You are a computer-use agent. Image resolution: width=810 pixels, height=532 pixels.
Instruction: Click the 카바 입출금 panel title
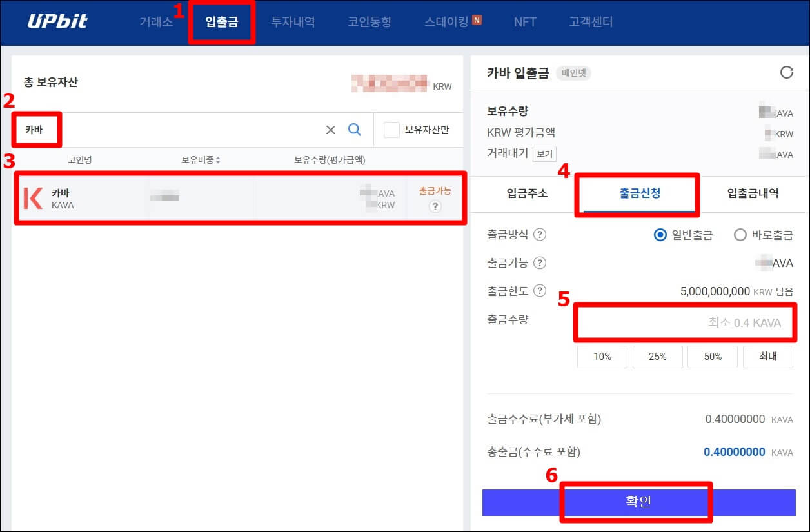click(518, 73)
